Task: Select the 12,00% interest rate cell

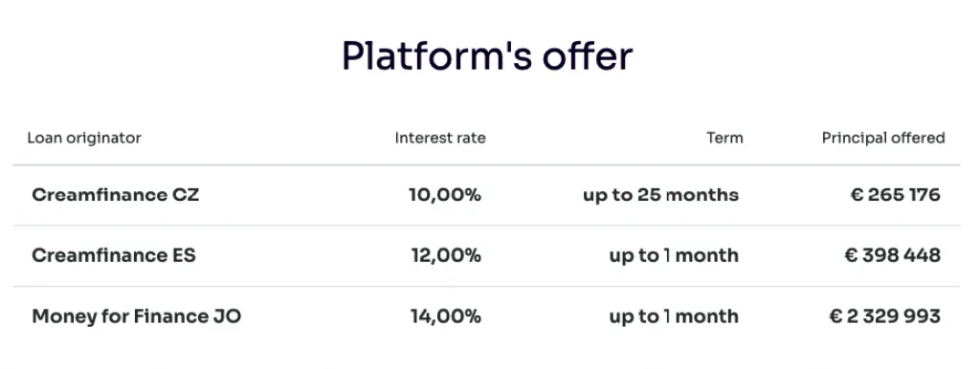Action: coord(446,255)
